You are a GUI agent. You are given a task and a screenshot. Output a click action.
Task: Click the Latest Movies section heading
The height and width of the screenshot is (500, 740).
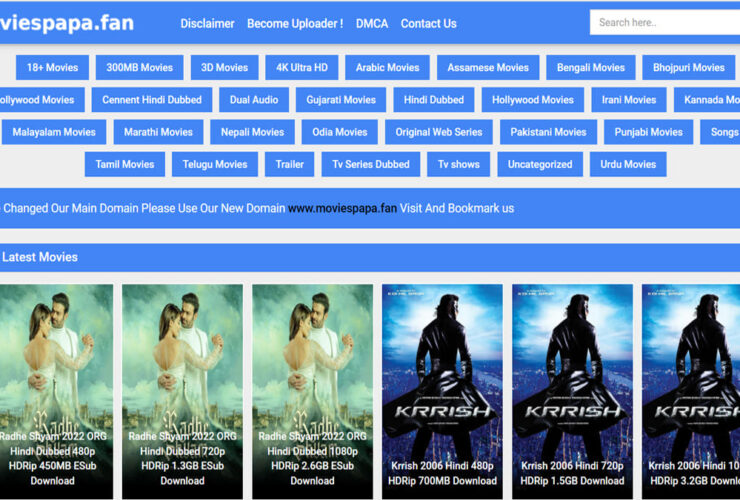(40, 257)
